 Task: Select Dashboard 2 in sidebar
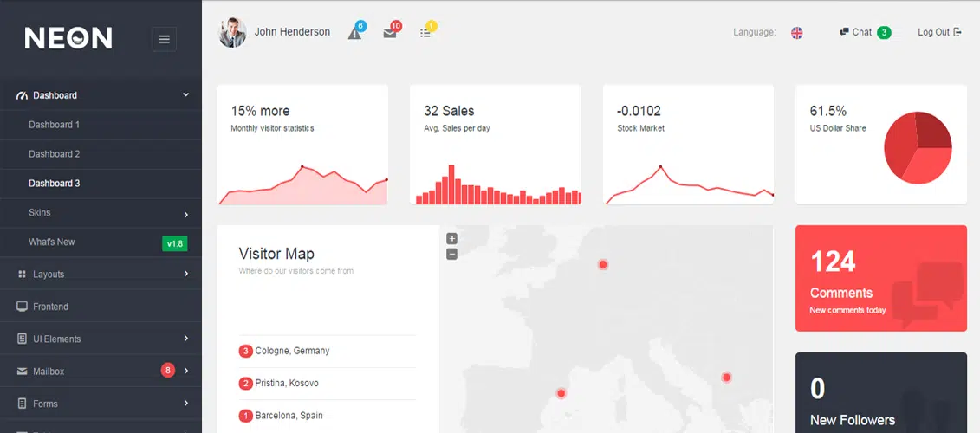[x=54, y=154]
